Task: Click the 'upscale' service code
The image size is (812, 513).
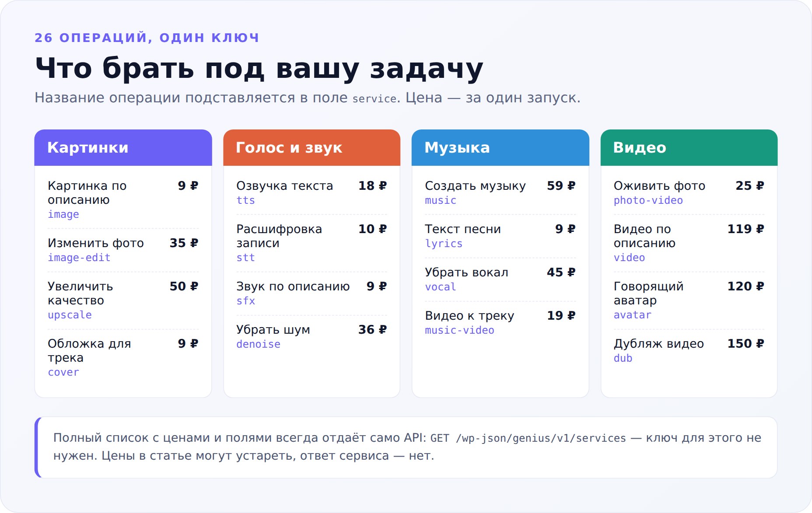Action: coord(70,315)
